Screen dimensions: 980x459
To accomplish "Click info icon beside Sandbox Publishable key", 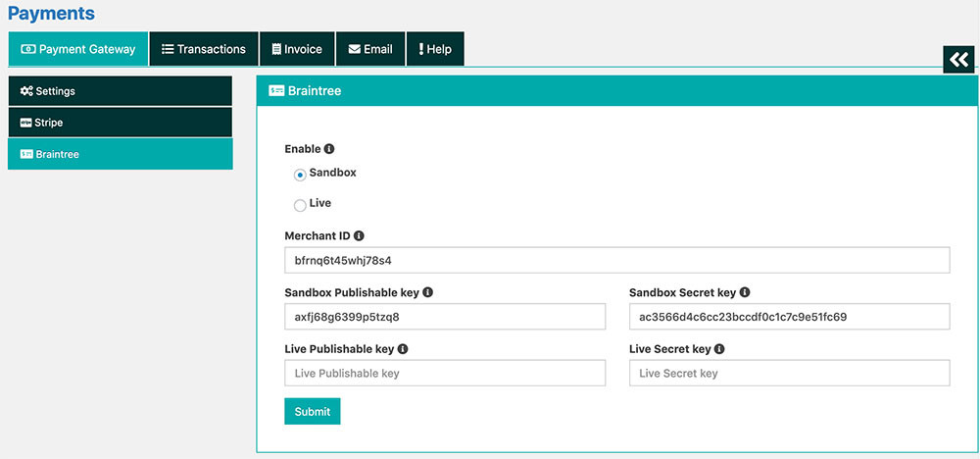I will tap(428, 292).
